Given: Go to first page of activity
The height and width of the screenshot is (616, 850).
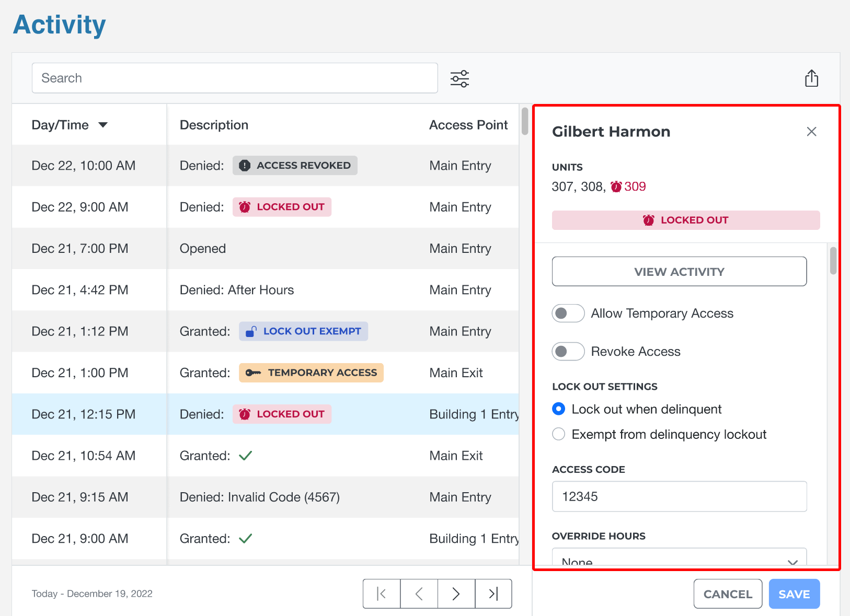Looking at the screenshot, I should (382, 594).
